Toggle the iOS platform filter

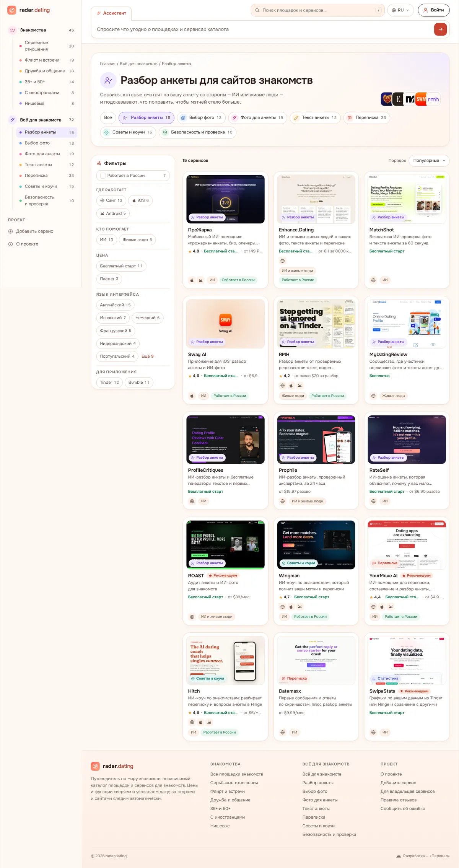[x=140, y=200]
